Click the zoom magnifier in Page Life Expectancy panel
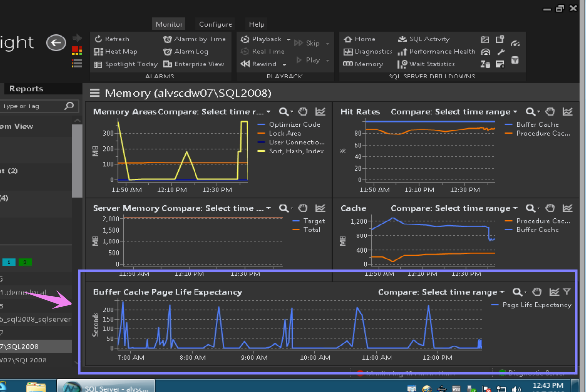The image size is (586, 392). click(518, 292)
